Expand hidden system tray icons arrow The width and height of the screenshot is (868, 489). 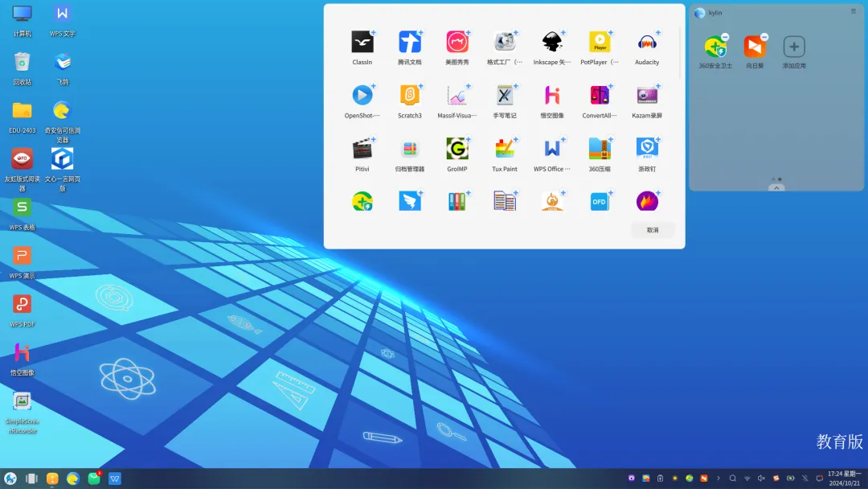pos(719,479)
